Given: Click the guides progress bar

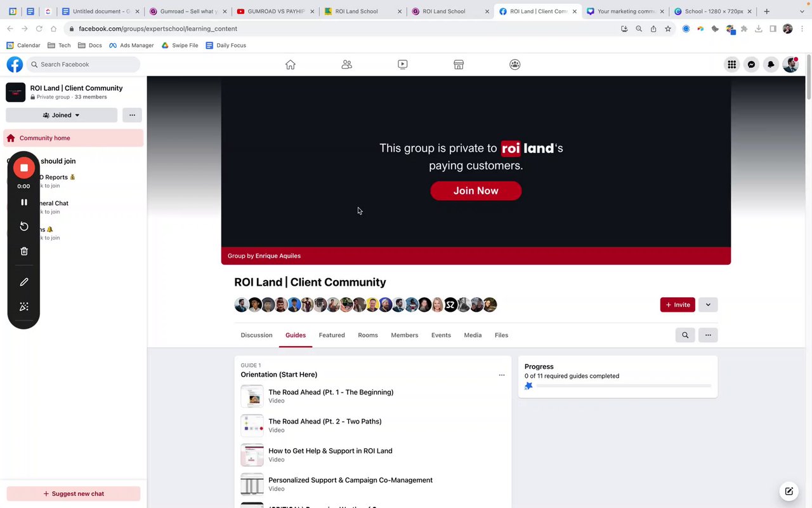Looking at the screenshot, I should point(623,385).
